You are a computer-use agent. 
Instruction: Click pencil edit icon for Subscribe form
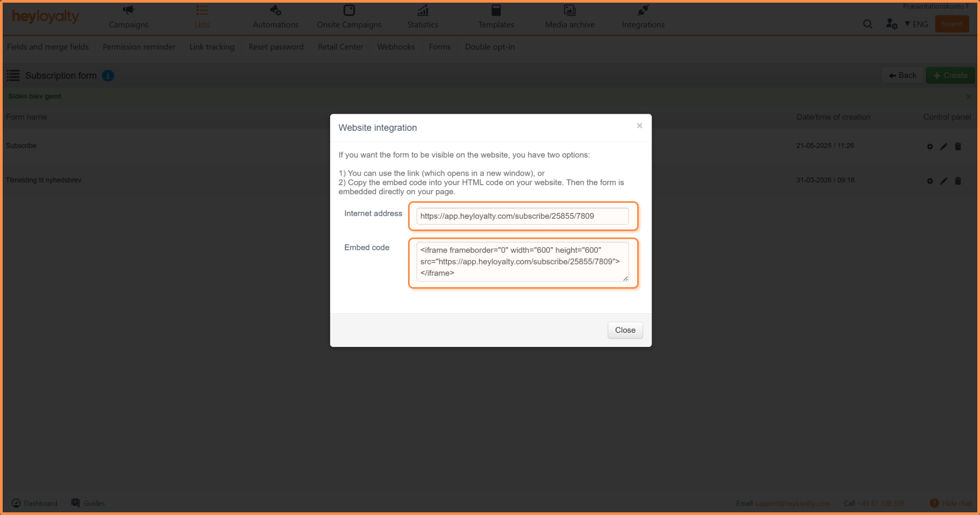tap(944, 146)
